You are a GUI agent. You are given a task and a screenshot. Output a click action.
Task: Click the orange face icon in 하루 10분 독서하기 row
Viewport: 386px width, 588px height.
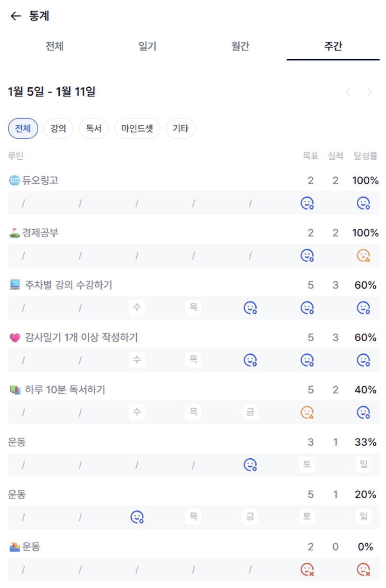(x=307, y=412)
